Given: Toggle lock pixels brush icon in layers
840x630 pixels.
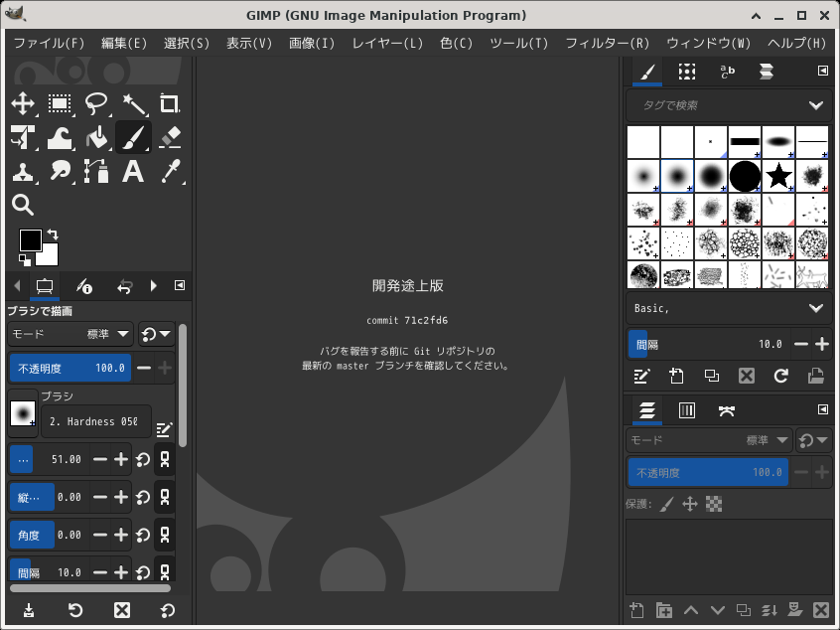Looking at the screenshot, I should point(666,505).
